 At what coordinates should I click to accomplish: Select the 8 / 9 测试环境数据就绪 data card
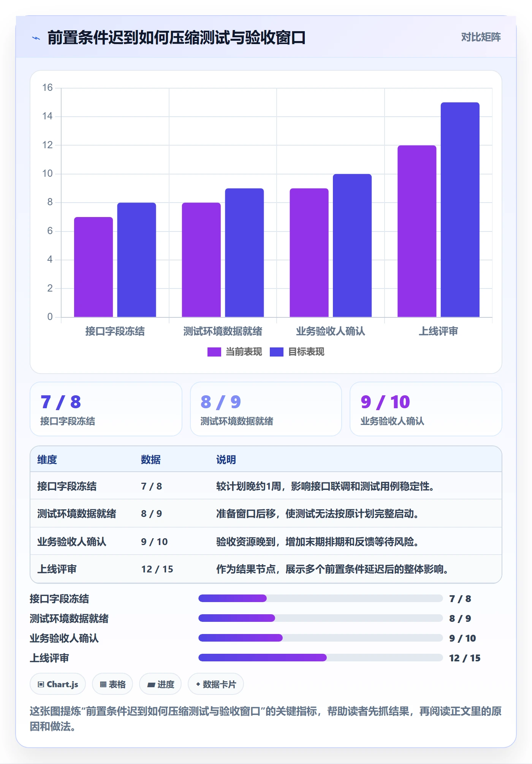click(266, 409)
